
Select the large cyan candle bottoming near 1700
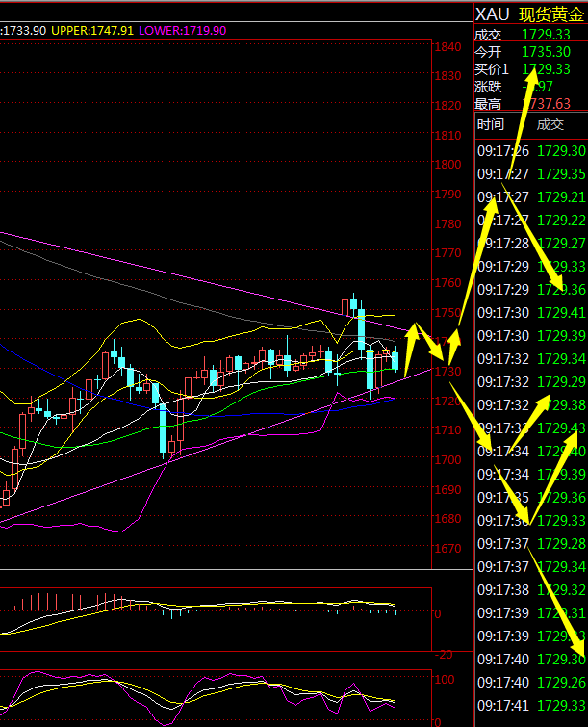pos(164,428)
